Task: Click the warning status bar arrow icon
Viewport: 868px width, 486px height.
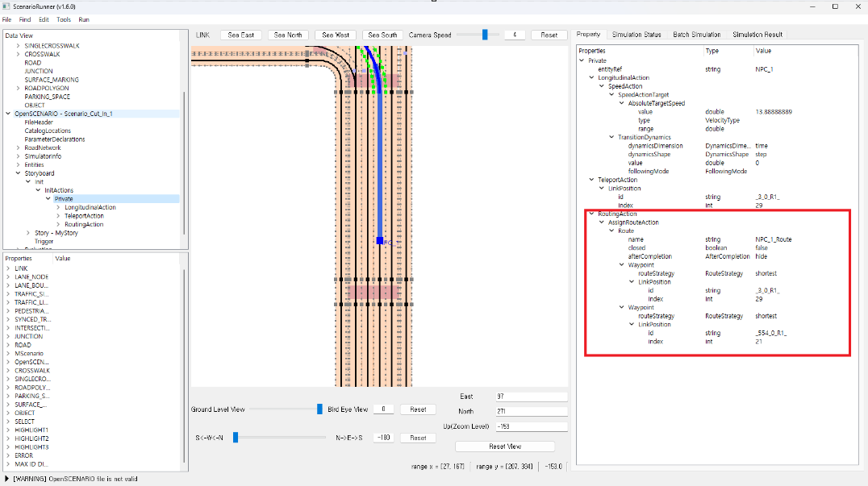Action: (x=7, y=478)
